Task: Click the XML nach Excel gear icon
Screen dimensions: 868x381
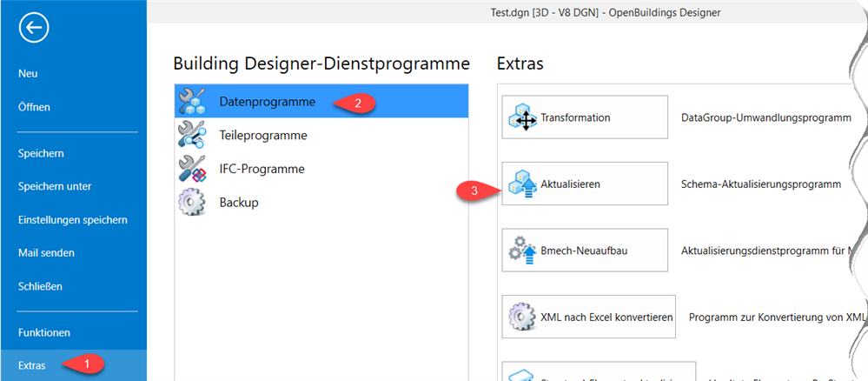Action: pos(522,317)
